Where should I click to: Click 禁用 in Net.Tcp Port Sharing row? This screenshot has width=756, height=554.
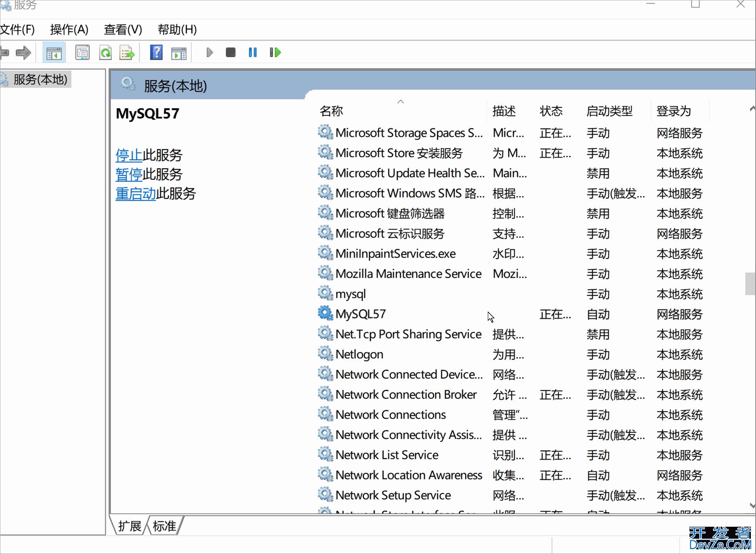(x=598, y=335)
